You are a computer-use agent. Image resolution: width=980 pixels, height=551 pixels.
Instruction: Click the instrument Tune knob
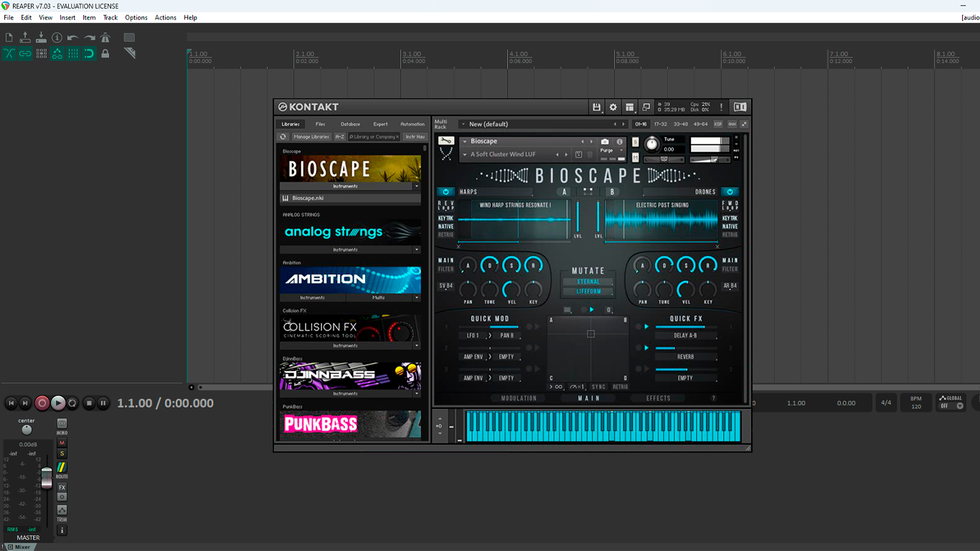651,144
